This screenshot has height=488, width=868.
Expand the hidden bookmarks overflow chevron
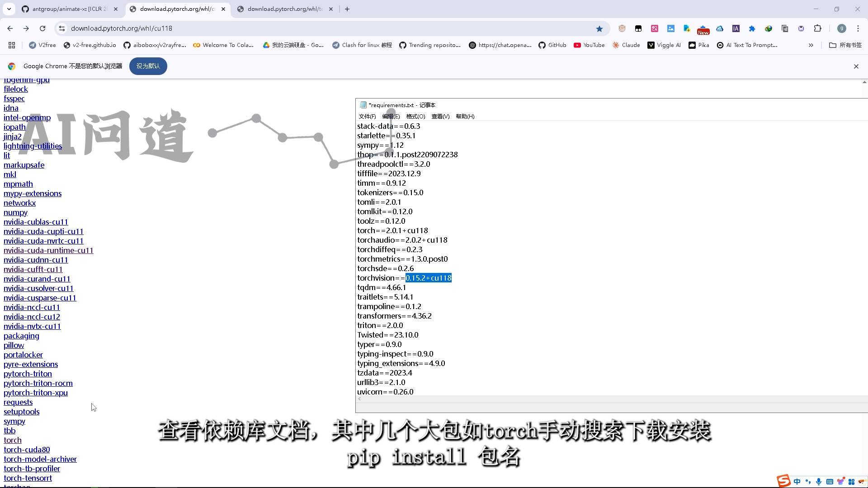pyautogui.click(x=811, y=45)
